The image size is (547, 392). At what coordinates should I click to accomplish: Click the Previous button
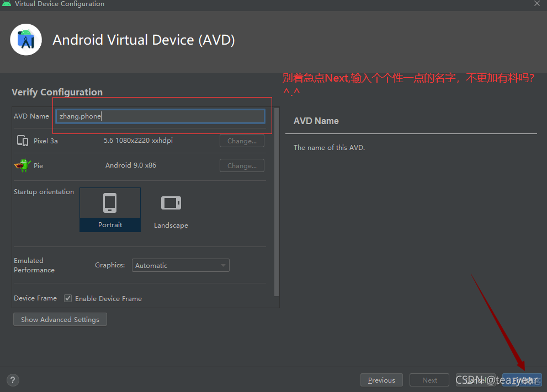(381, 380)
